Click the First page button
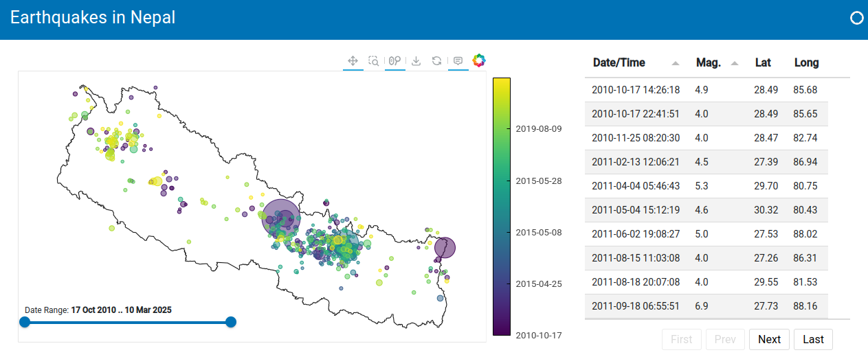868x359 pixels. click(x=682, y=339)
